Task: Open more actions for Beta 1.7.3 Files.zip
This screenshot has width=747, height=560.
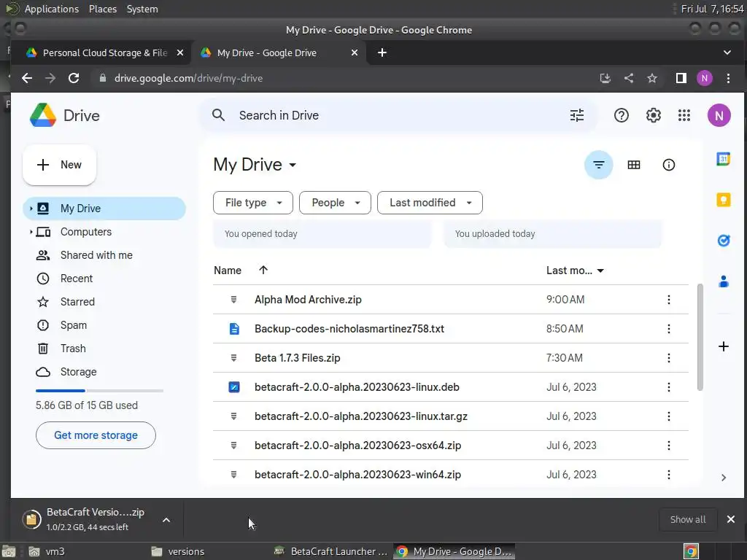Action: [668, 358]
